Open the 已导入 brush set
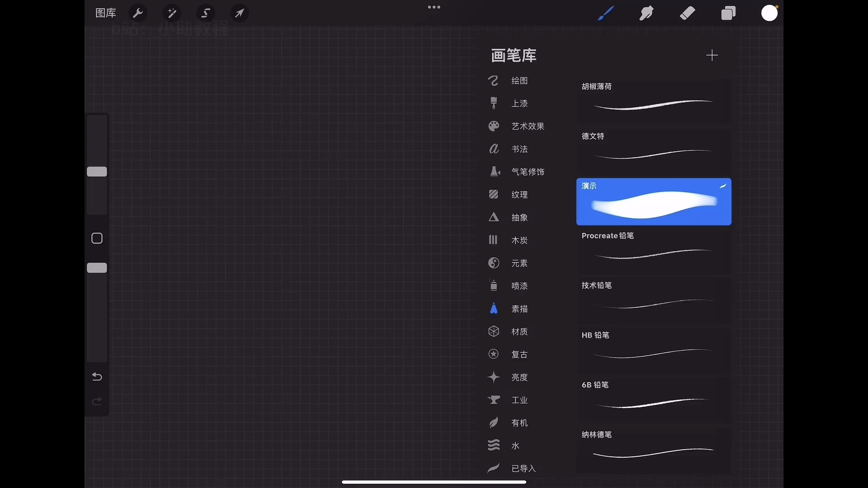 [x=523, y=468]
